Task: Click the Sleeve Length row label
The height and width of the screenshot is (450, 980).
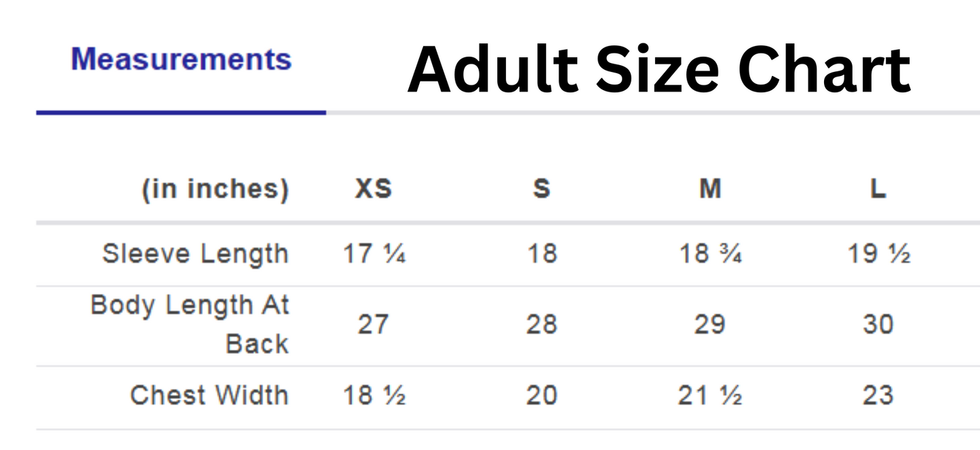Action: pyautogui.click(x=195, y=254)
